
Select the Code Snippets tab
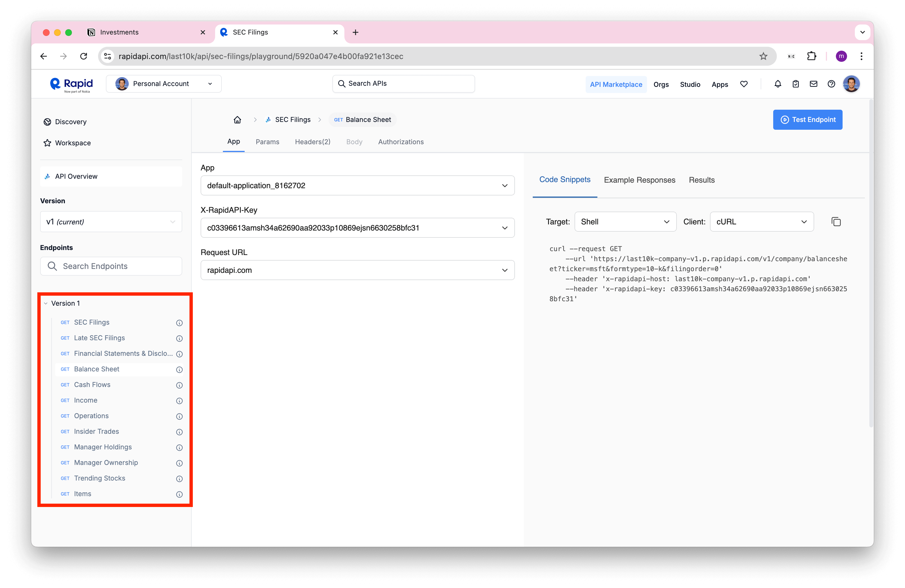pos(565,180)
